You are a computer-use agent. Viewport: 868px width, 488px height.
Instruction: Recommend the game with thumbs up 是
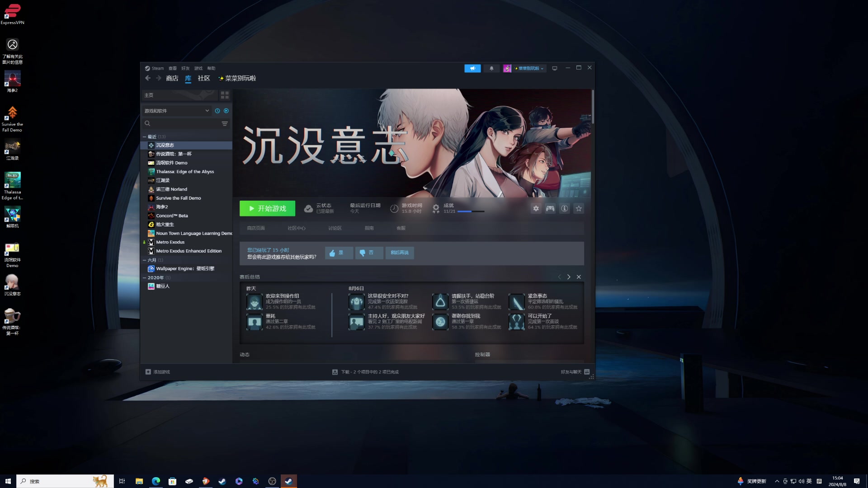(339, 253)
